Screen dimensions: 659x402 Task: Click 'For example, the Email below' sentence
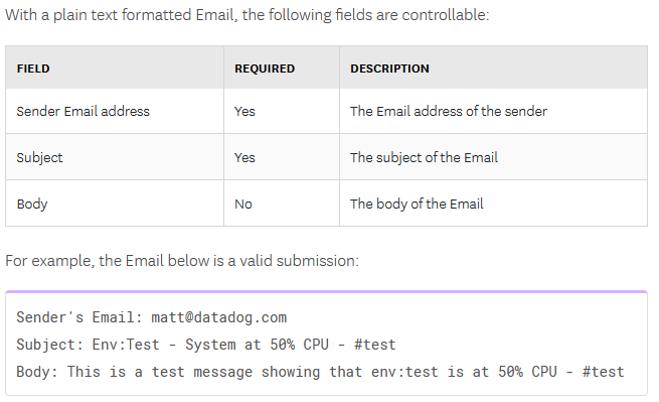(182, 261)
